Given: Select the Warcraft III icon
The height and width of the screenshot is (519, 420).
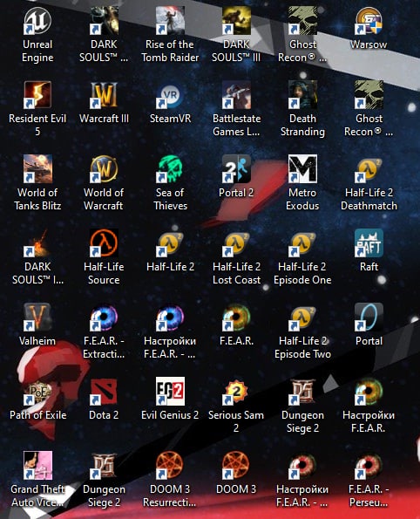Looking at the screenshot, I should (x=104, y=95).
